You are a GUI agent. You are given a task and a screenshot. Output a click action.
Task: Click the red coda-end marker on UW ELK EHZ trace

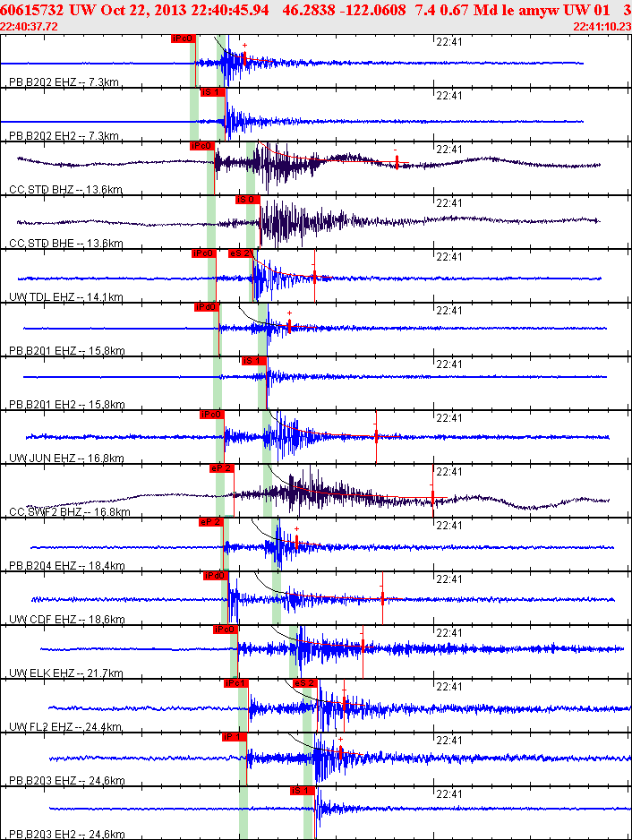[363, 647]
